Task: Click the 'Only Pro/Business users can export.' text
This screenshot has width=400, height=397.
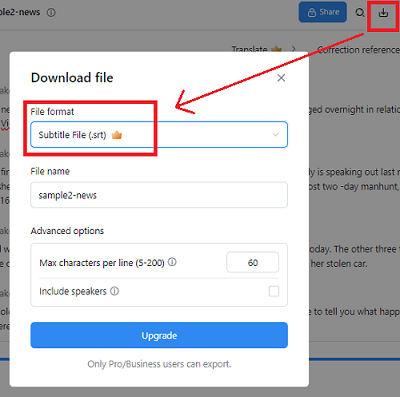Action: [159, 364]
